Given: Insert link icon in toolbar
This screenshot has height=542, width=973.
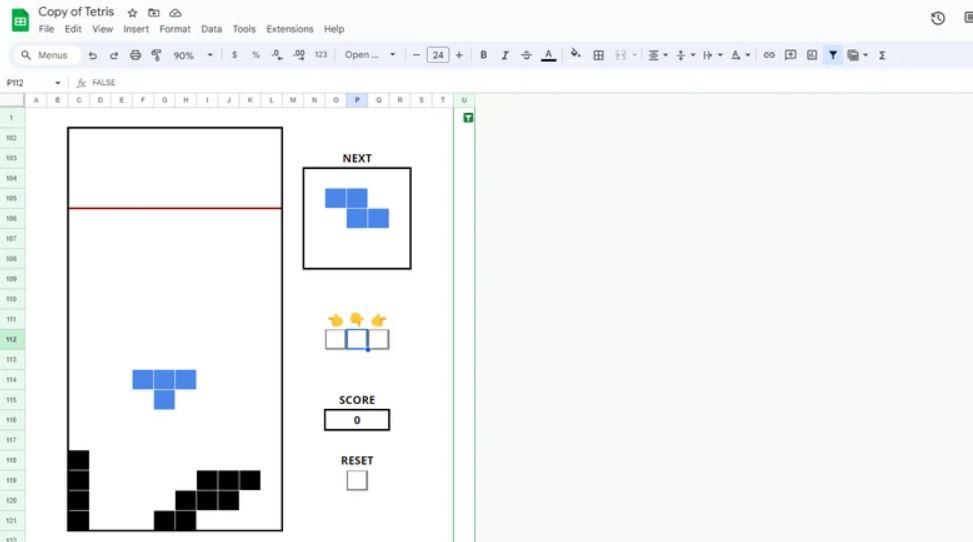Looking at the screenshot, I should [x=769, y=55].
